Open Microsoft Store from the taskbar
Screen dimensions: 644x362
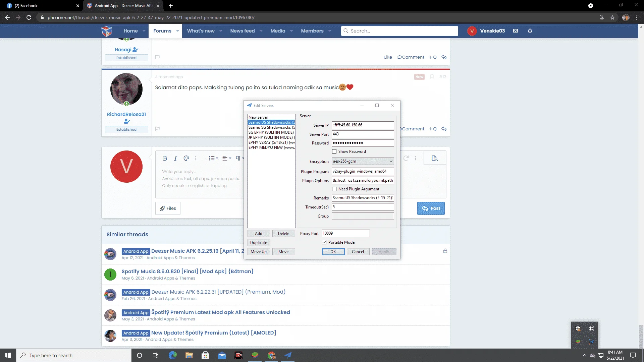pos(206,355)
